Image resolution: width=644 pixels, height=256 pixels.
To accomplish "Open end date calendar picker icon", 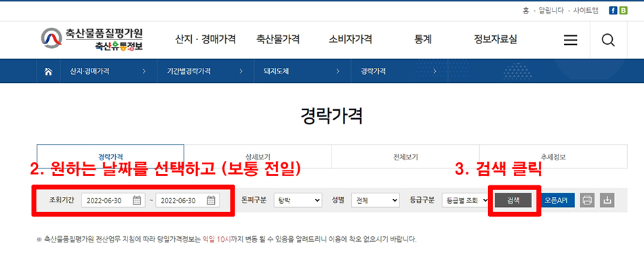I will click(x=211, y=200).
